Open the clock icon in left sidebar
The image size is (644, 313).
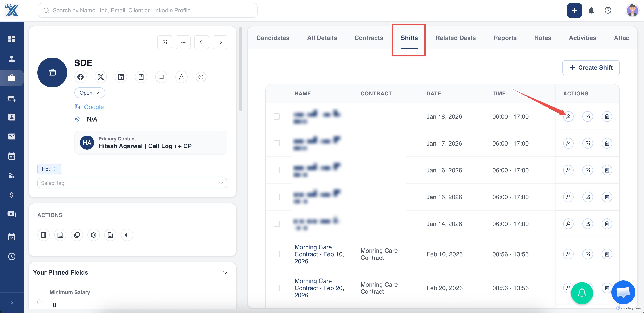coord(11,257)
